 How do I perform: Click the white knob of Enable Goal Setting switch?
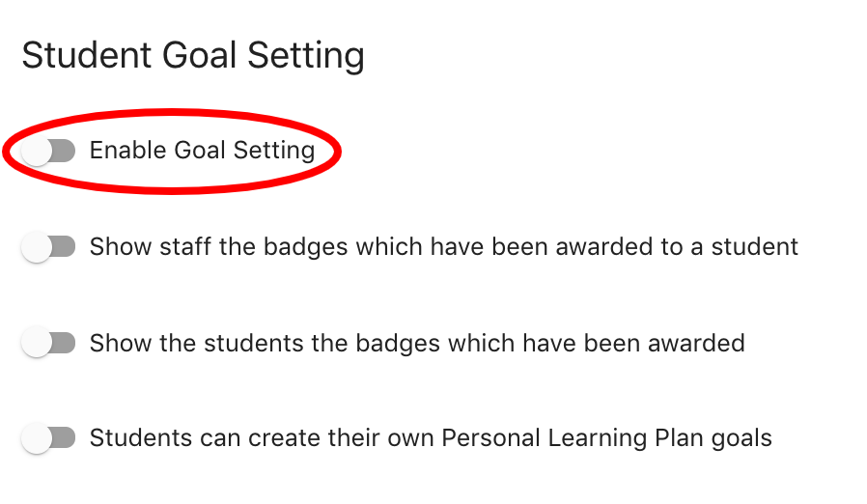37,151
